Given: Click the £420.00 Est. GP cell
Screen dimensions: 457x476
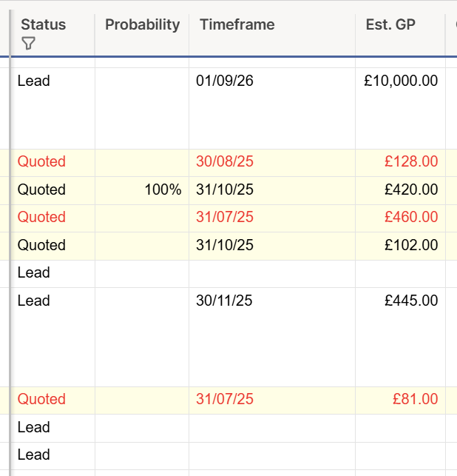Looking at the screenshot, I should tap(400, 191).
